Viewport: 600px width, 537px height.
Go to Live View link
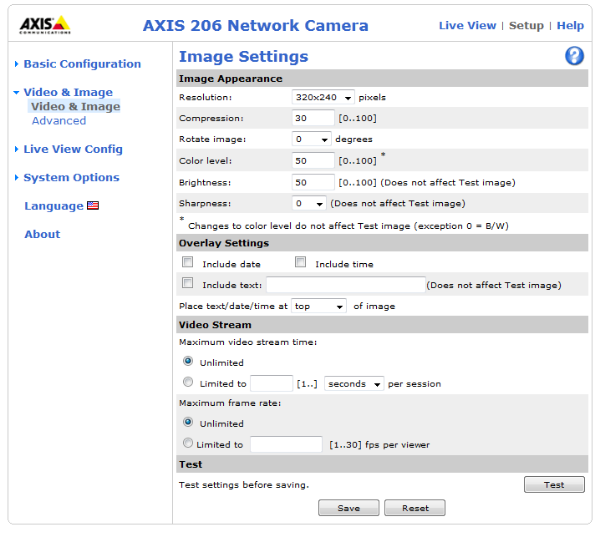(x=467, y=26)
